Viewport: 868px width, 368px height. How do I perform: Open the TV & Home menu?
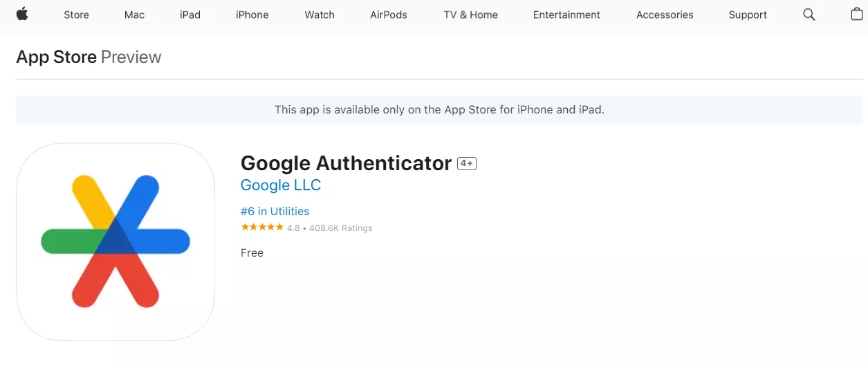(470, 15)
